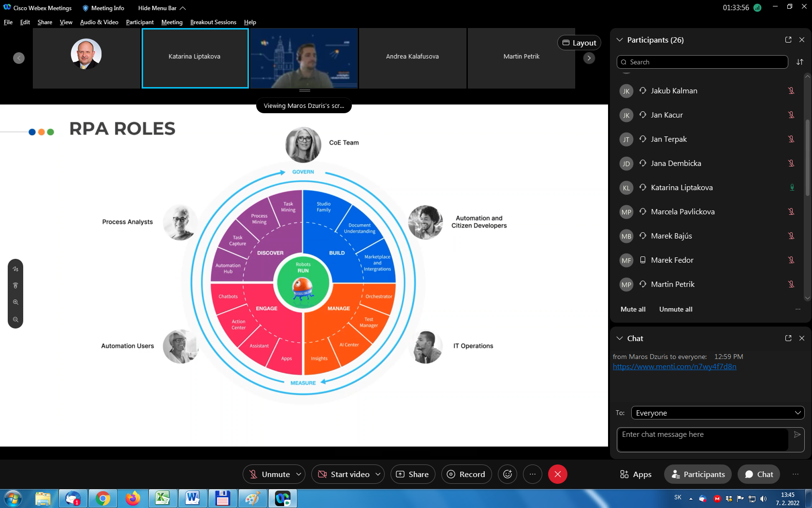812x508 pixels.
Task: Open Firefox from the Windows taskbar
Action: tap(132, 498)
